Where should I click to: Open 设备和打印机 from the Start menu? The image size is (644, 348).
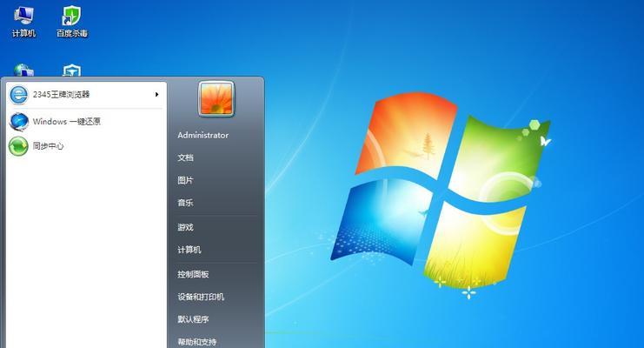[x=201, y=297]
